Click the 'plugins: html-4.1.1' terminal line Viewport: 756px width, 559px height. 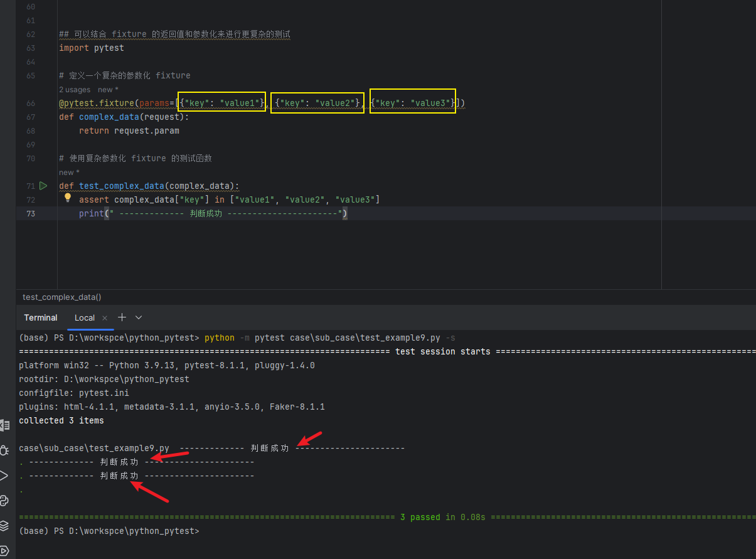(172, 407)
